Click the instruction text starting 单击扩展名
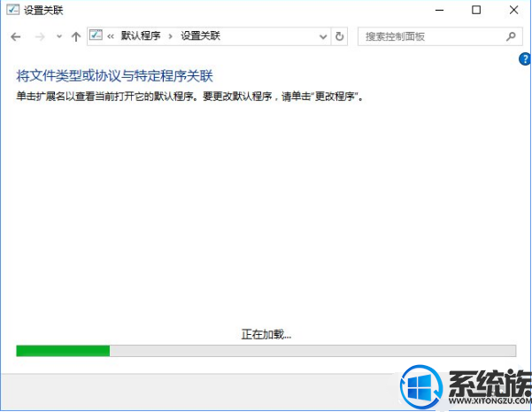The image size is (532, 412). [x=189, y=97]
